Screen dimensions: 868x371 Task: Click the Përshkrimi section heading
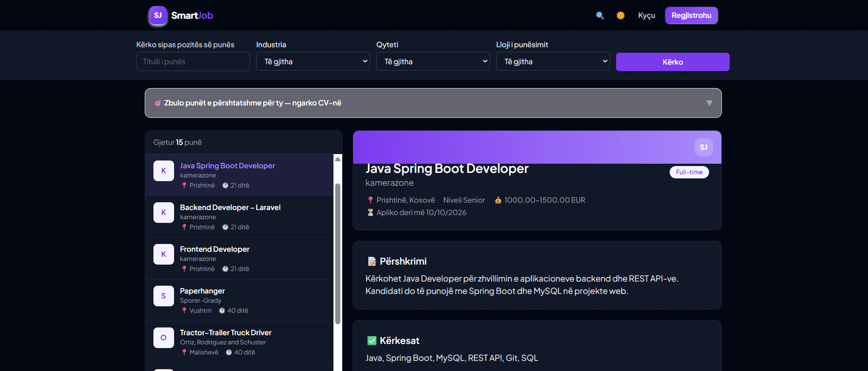403,261
